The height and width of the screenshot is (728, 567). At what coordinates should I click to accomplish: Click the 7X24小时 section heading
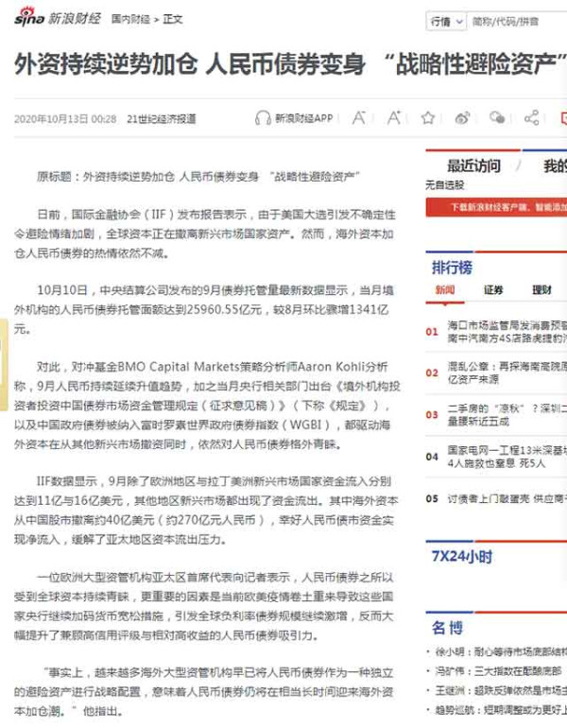(462, 556)
